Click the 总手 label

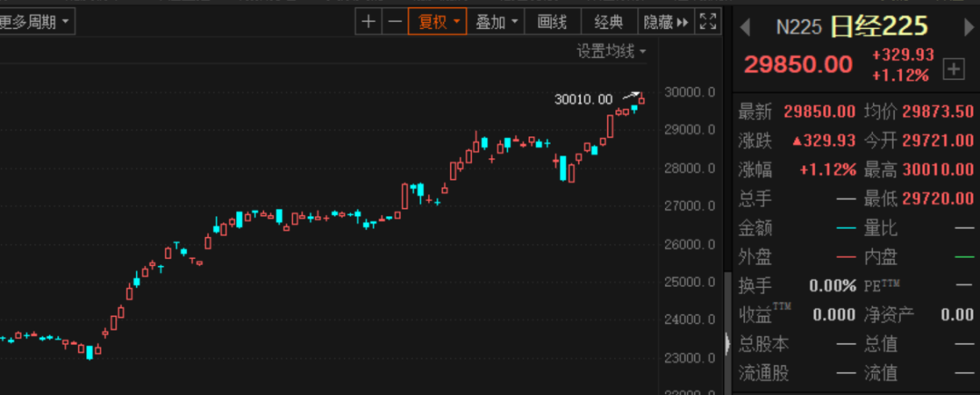[x=755, y=199]
